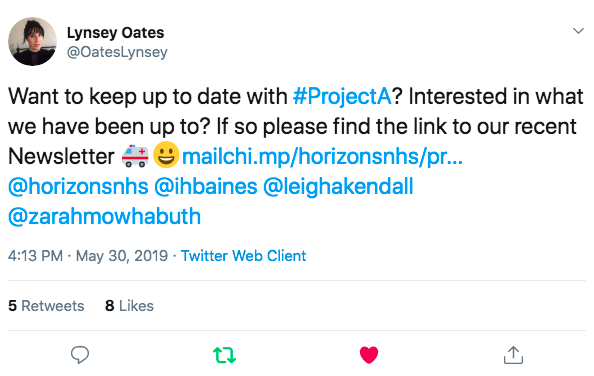
Task: Click the 4:13 PM May 30, 2019 timestamp
Action: tap(88, 256)
